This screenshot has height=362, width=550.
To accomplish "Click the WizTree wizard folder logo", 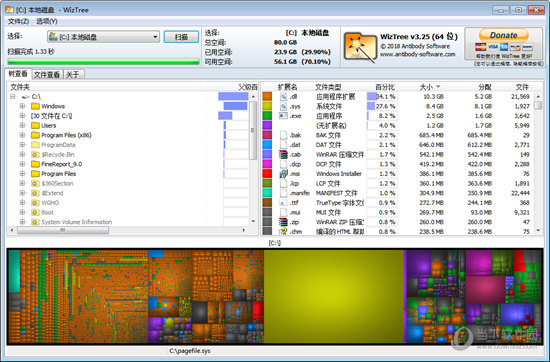I will coord(360,47).
